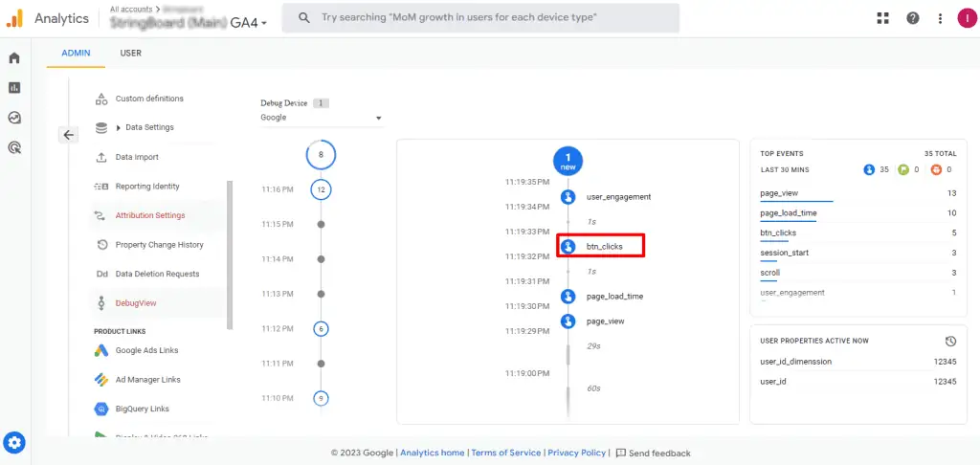Open BigQuery Links item

pos(143,409)
